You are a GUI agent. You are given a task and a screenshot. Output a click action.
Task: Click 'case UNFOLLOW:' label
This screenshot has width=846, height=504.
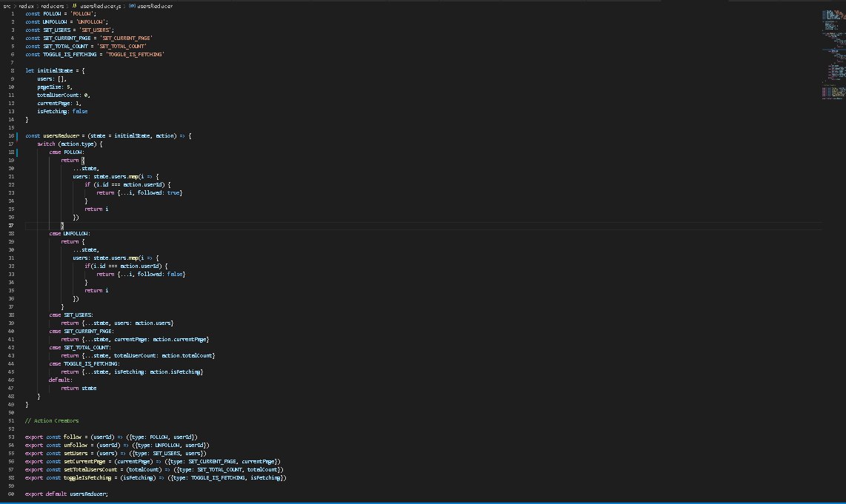point(70,233)
